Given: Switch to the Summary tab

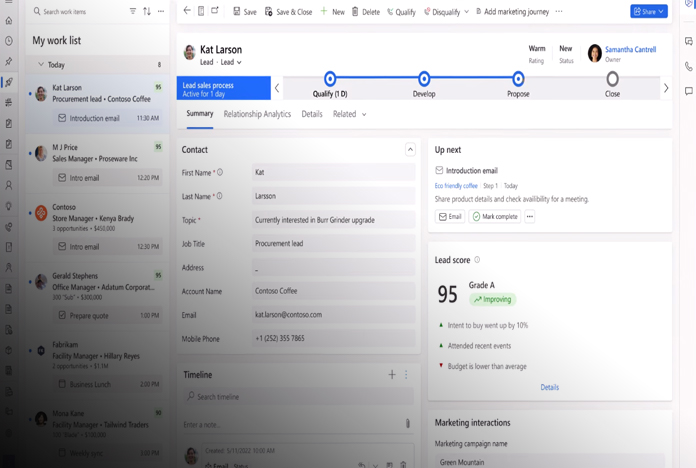Looking at the screenshot, I should coord(200,114).
